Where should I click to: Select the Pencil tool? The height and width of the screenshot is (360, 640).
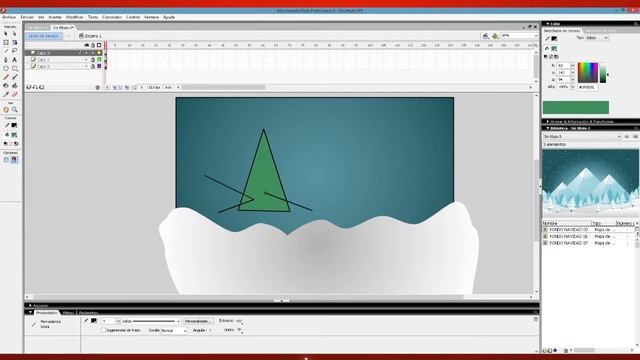tap(6, 77)
